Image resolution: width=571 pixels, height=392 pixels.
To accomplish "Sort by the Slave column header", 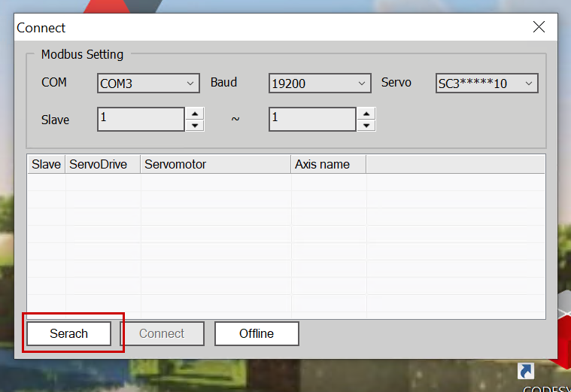I will [46, 164].
